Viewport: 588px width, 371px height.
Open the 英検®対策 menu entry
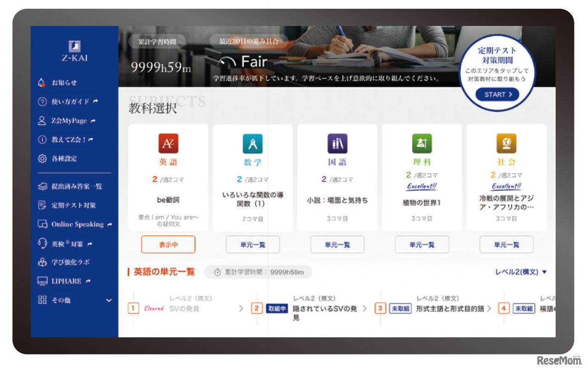(x=67, y=243)
